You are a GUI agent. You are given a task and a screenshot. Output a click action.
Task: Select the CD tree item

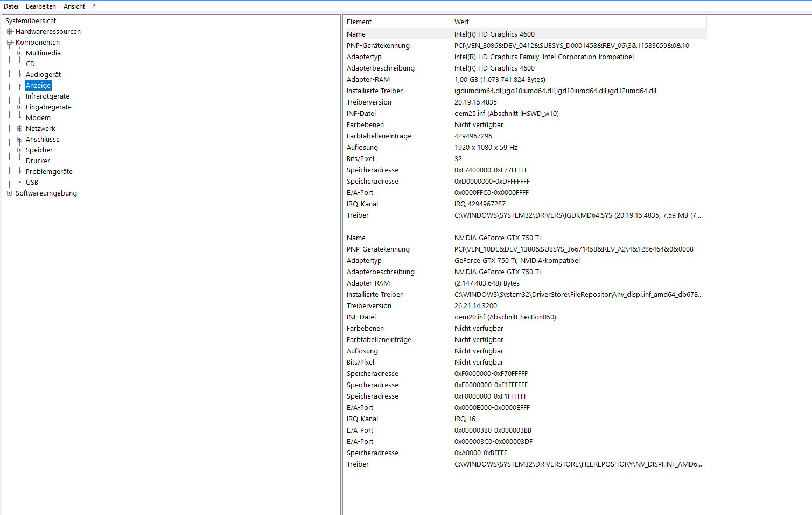pyautogui.click(x=30, y=64)
